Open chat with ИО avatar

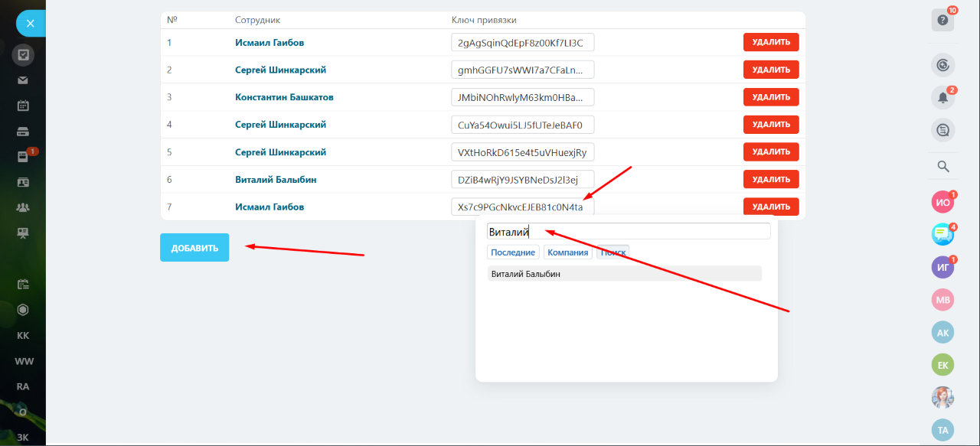pyautogui.click(x=942, y=203)
